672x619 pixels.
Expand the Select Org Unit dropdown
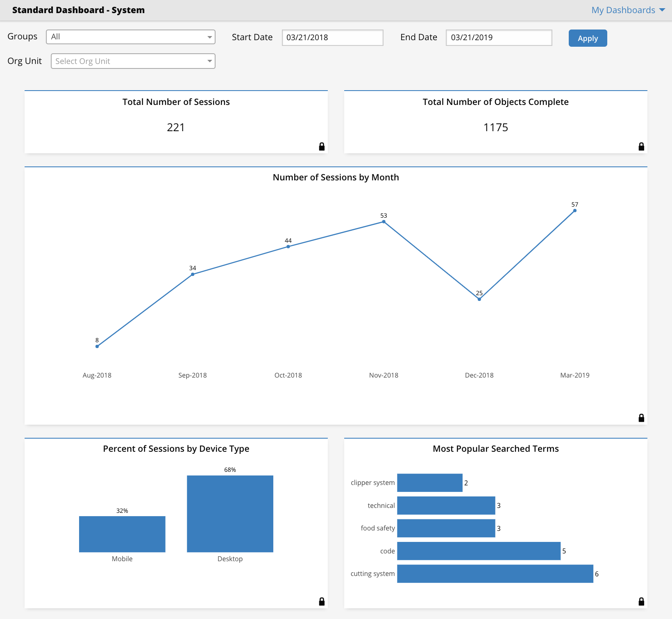tap(133, 61)
